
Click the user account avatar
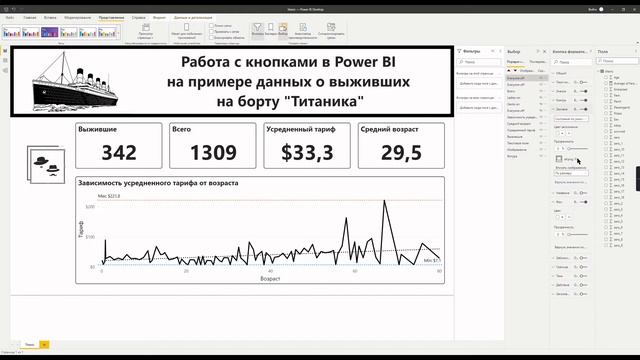click(601, 9)
